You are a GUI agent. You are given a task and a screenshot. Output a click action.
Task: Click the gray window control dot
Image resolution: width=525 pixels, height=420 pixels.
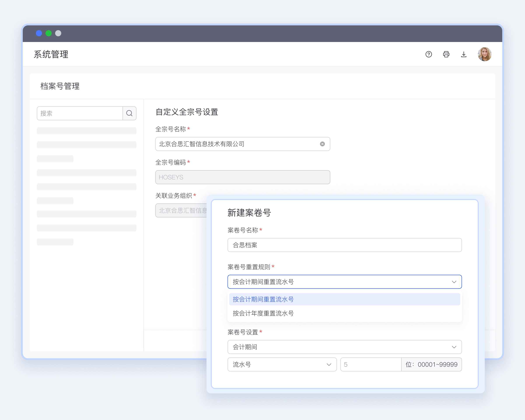click(58, 33)
